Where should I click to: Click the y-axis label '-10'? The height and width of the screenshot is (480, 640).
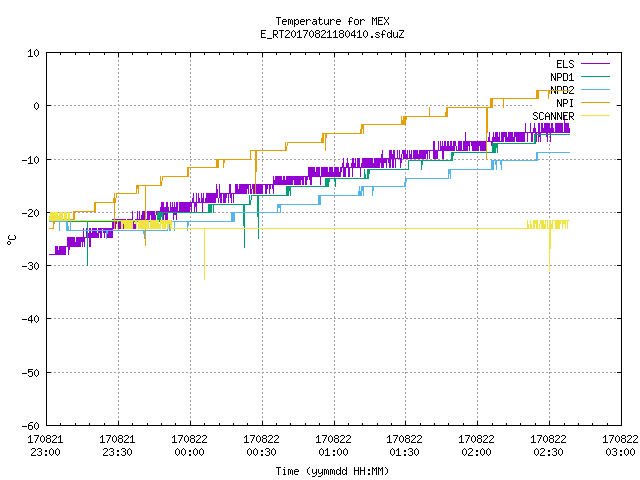[31, 160]
